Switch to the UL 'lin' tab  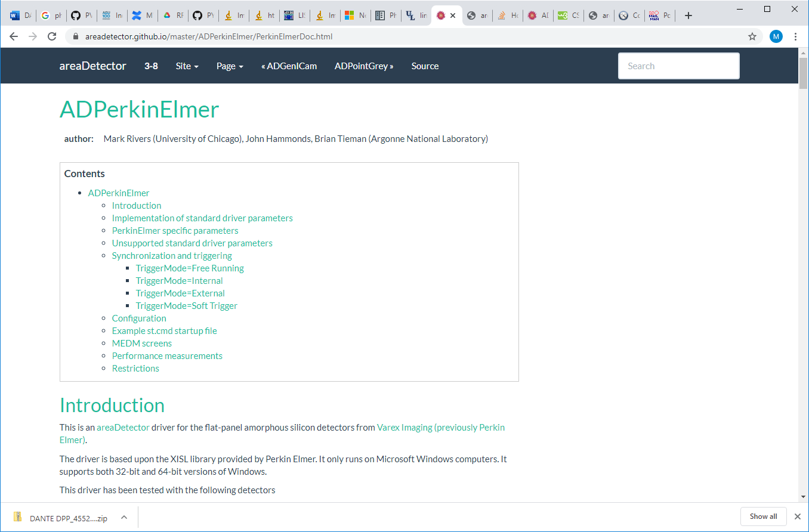pos(417,16)
